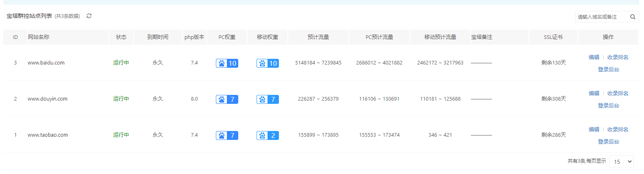Click SSL value 剩余130天
Screen dimensions: 644x174
[x=553, y=62]
